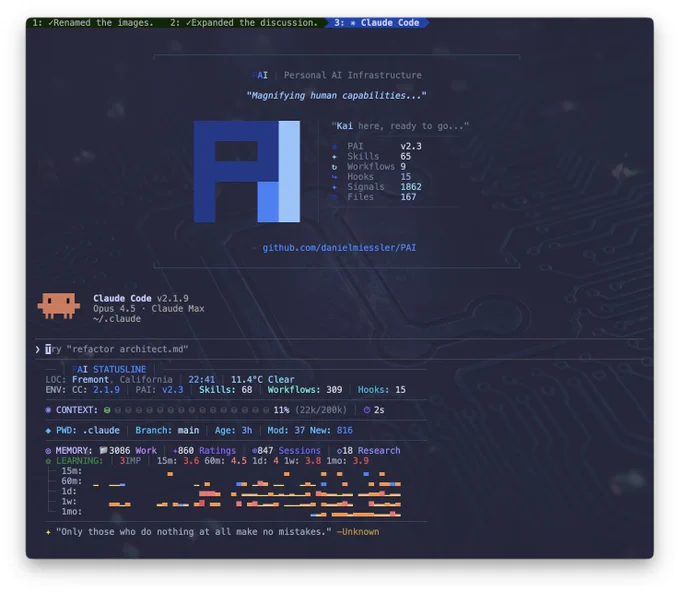This screenshot has width=680, height=593.
Task: Click the weather '11.4°C Clear'
Action: point(262,380)
